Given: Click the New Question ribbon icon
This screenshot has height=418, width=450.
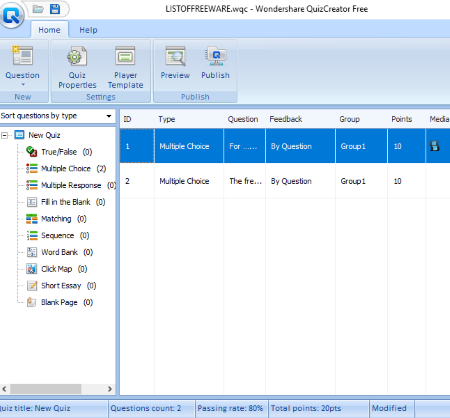Looking at the screenshot, I should pyautogui.click(x=22, y=56).
